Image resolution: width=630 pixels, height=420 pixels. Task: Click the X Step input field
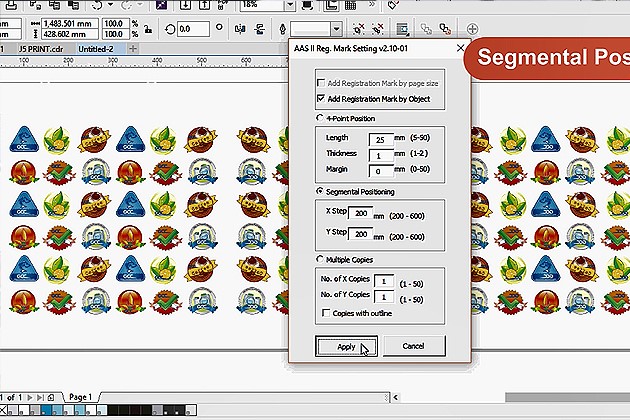point(360,213)
